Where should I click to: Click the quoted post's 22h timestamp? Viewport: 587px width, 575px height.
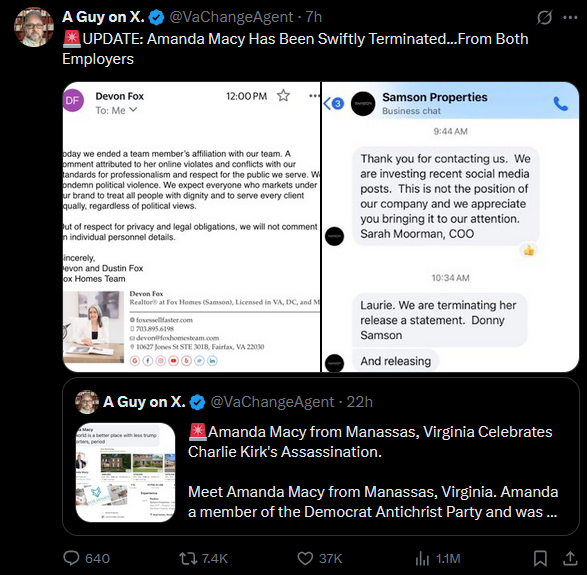(x=359, y=402)
